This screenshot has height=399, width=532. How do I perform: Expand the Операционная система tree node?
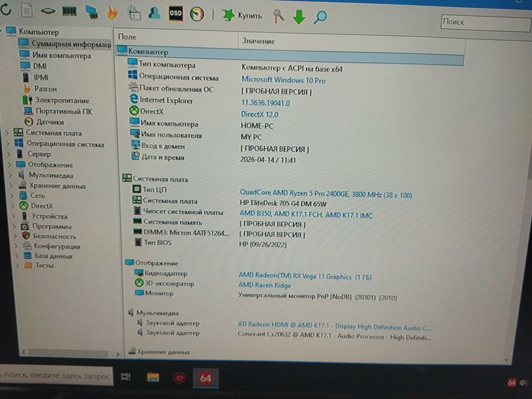(9, 144)
